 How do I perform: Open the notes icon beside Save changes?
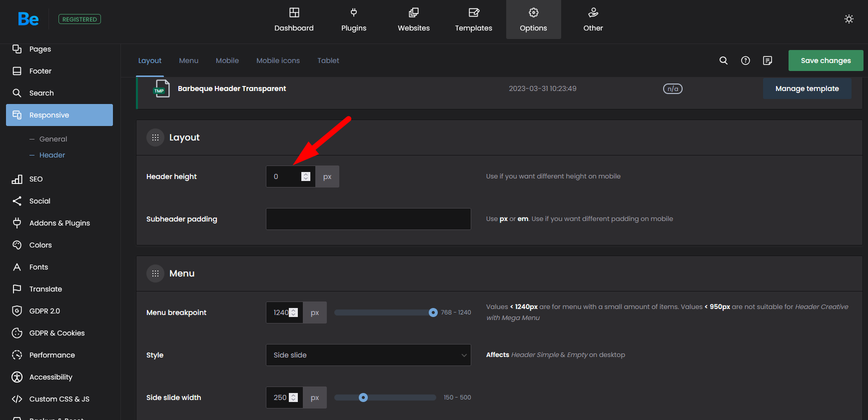click(x=767, y=60)
